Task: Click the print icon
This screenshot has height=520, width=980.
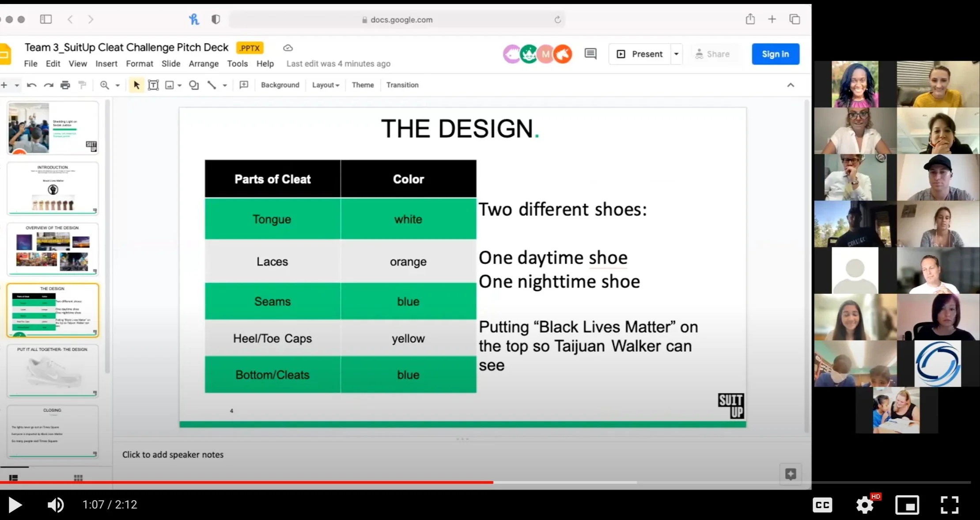Action: (x=65, y=85)
